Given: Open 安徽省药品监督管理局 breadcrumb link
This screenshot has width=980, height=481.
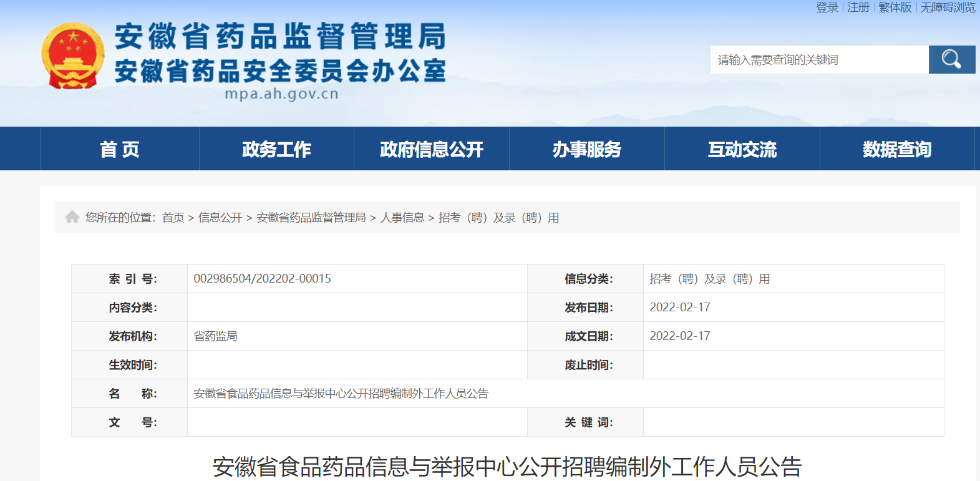Looking at the screenshot, I should point(311,218).
